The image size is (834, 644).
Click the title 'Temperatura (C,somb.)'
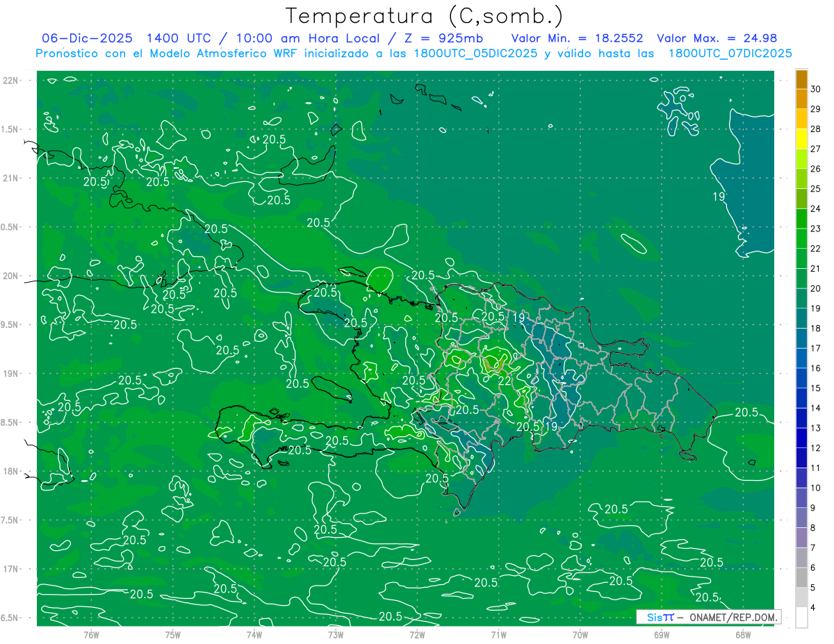click(x=424, y=16)
